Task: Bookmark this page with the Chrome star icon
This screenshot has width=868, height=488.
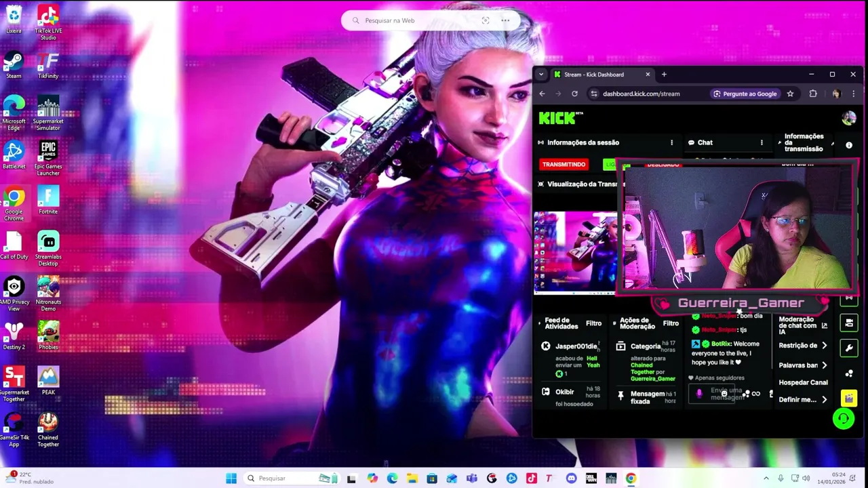Action: click(x=790, y=94)
